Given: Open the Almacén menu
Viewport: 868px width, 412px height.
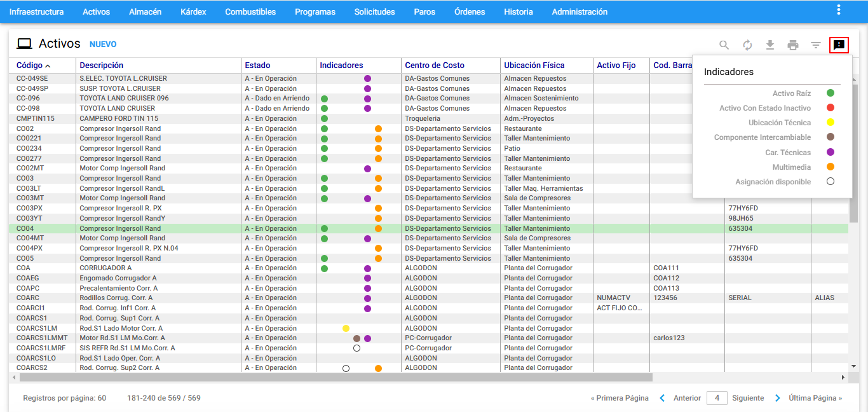Looking at the screenshot, I should click(x=145, y=12).
